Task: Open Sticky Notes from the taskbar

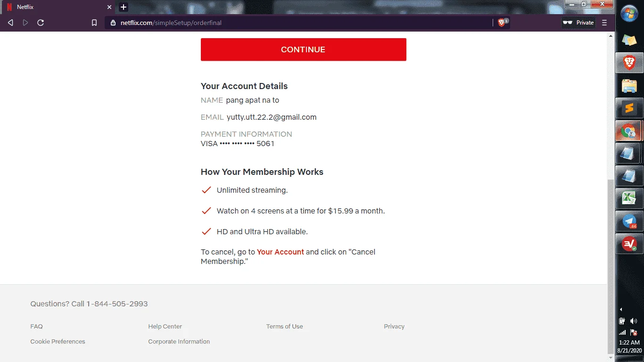Action: point(629,40)
